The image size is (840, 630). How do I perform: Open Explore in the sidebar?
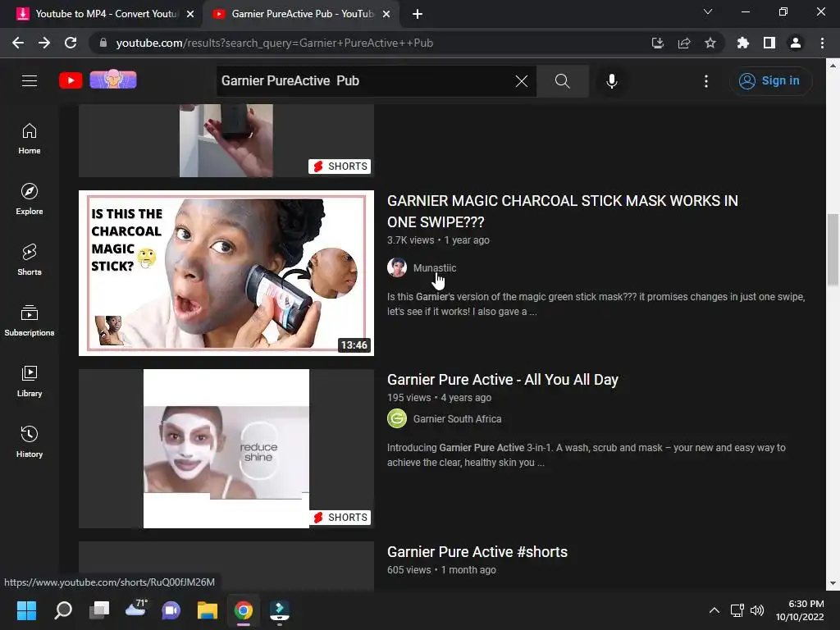click(30, 199)
